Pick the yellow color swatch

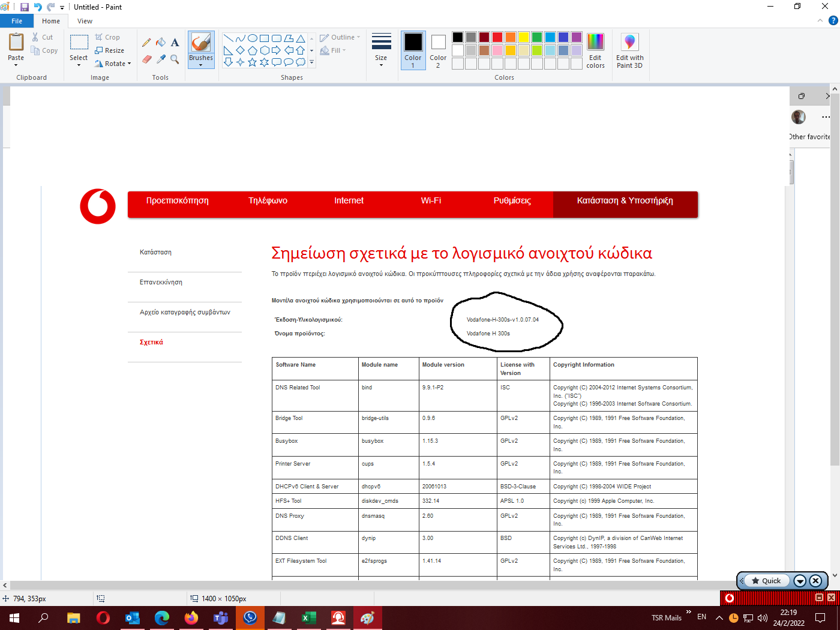click(523, 37)
